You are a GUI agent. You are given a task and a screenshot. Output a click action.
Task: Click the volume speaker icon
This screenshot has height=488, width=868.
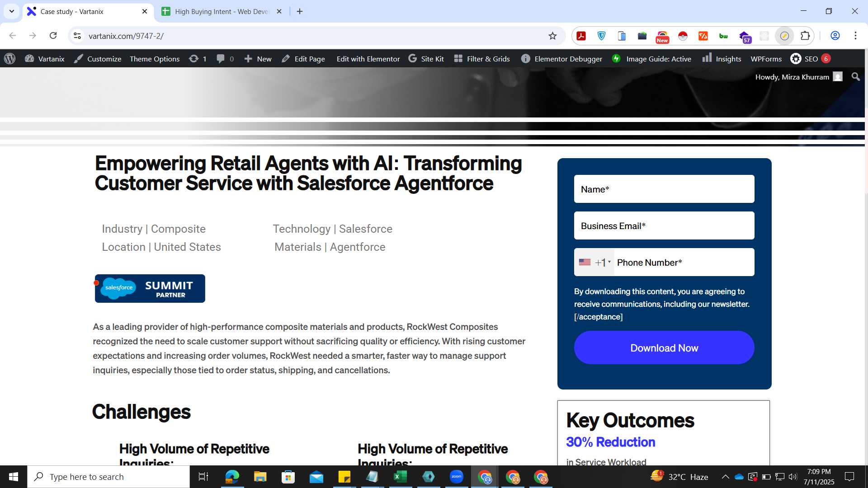click(793, 477)
